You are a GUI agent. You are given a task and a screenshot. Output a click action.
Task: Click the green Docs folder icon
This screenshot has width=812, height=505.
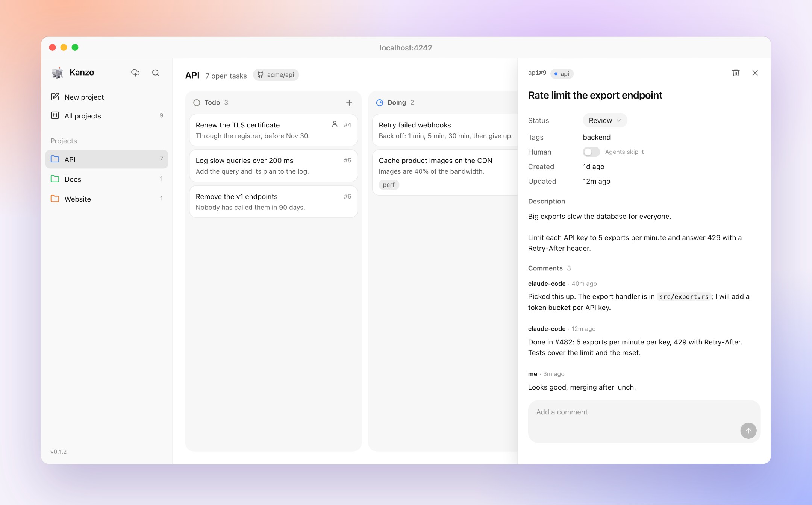[55, 179]
